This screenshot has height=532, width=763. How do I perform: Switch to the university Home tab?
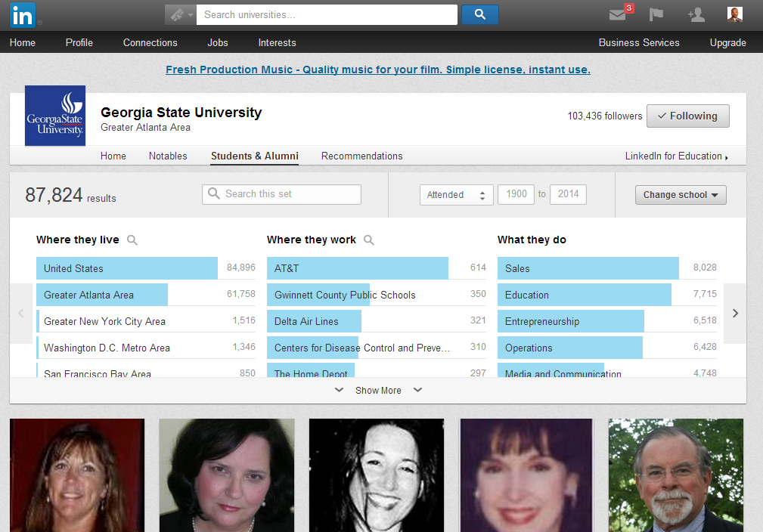click(x=113, y=156)
